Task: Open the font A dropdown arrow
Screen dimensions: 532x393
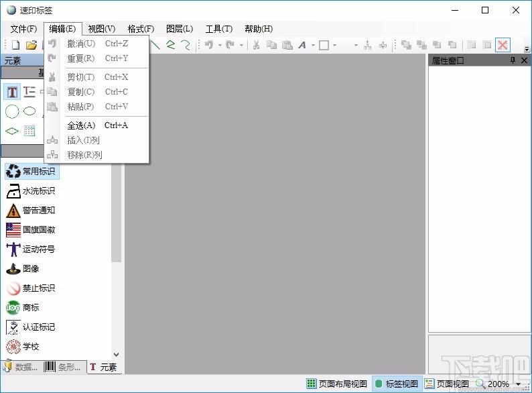Action: pos(313,45)
